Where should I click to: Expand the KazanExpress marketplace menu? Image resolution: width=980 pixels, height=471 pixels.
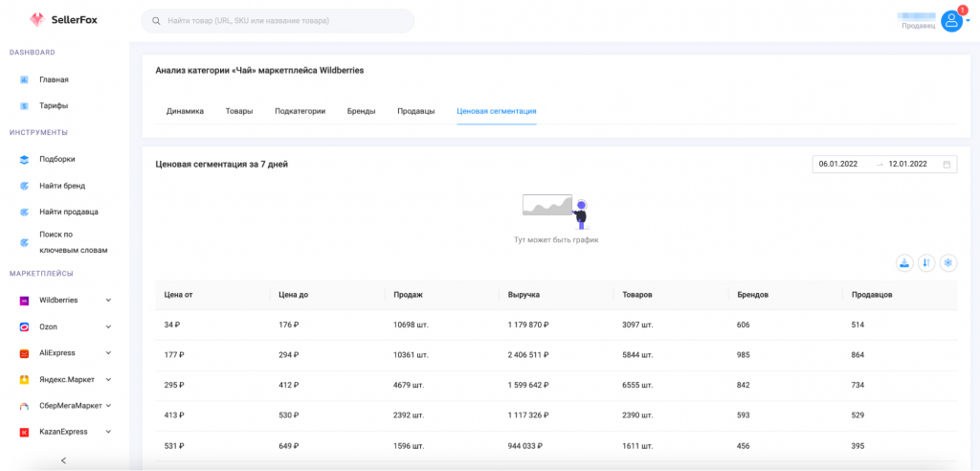(x=108, y=432)
